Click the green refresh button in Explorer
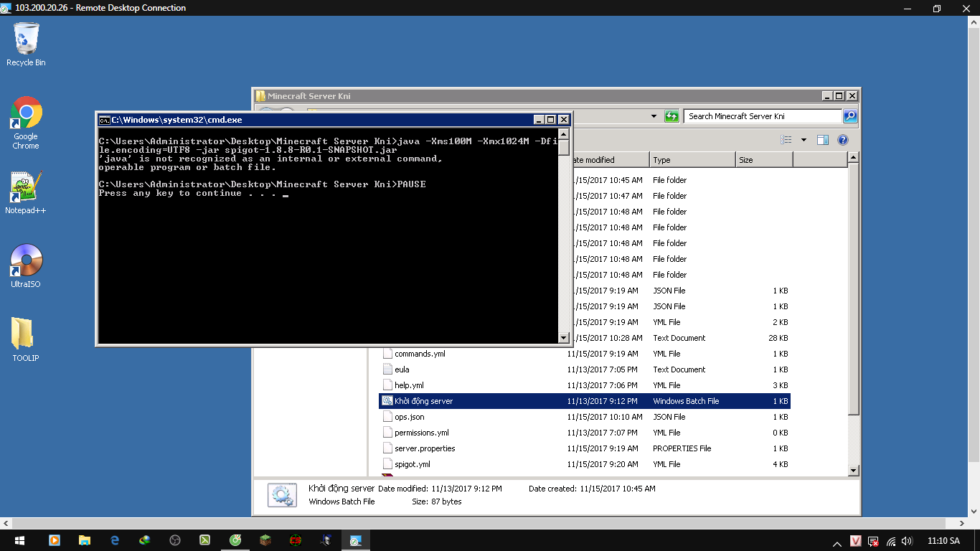 [x=672, y=116]
